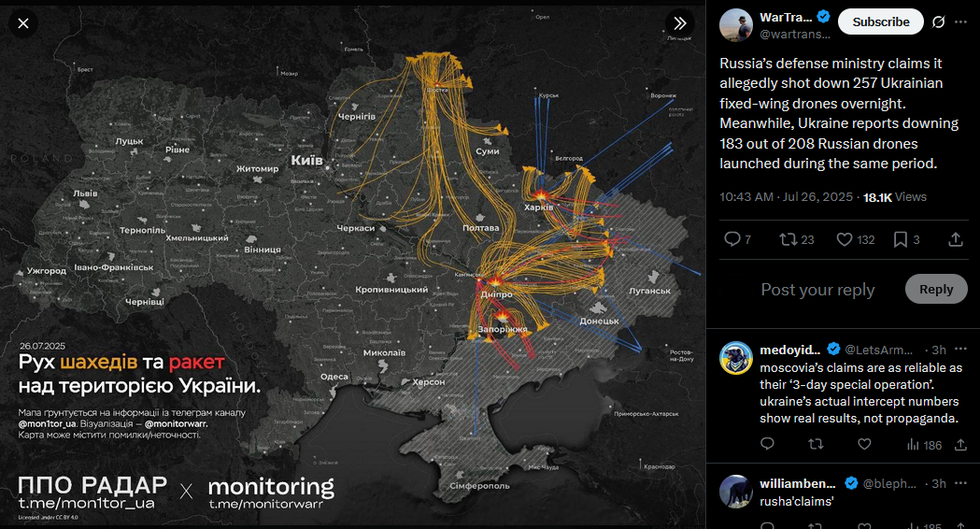
Task: Reply to medoyid's comment
Action: point(768,444)
